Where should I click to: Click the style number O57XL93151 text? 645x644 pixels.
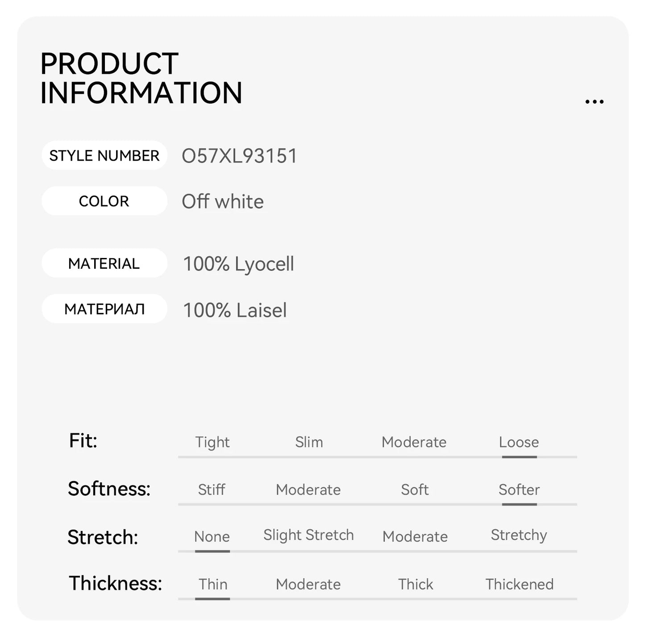(239, 156)
